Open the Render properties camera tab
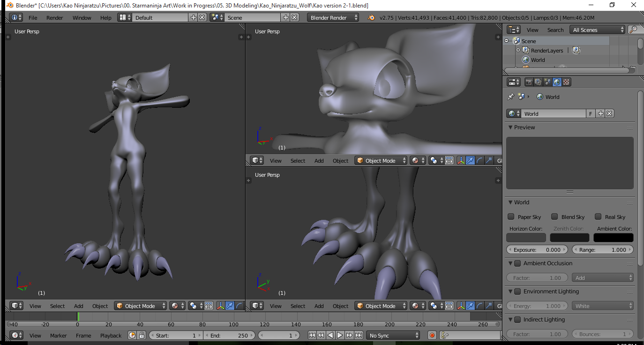The height and width of the screenshot is (345, 644). pyautogui.click(x=529, y=82)
